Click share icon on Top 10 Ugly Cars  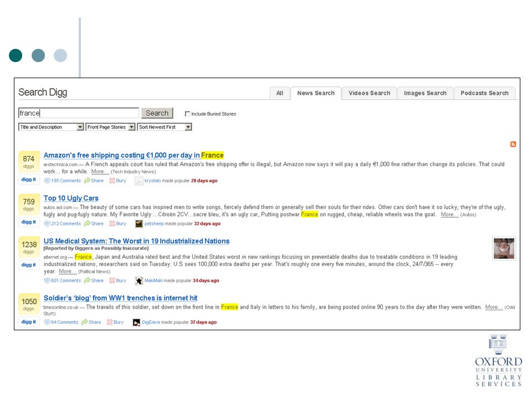pos(87,223)
